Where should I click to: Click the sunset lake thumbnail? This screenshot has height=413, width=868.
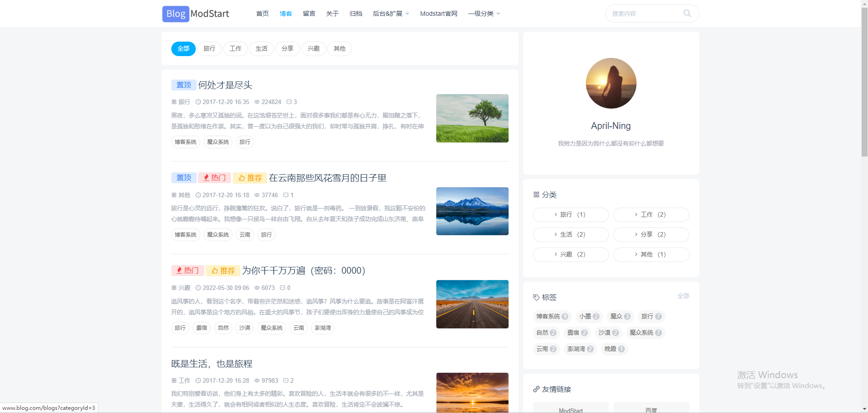click(x=472, y=392)
